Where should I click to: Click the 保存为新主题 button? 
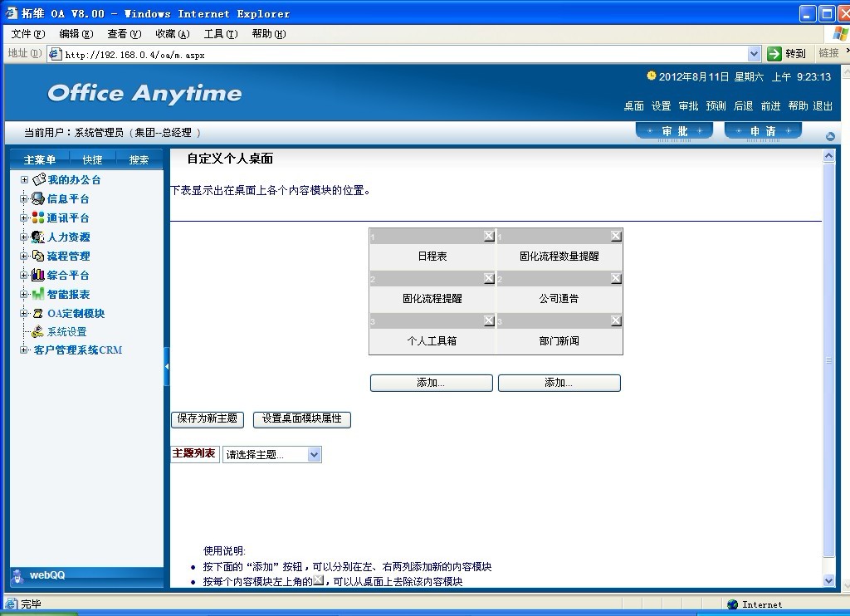click(x=208, y=419)
